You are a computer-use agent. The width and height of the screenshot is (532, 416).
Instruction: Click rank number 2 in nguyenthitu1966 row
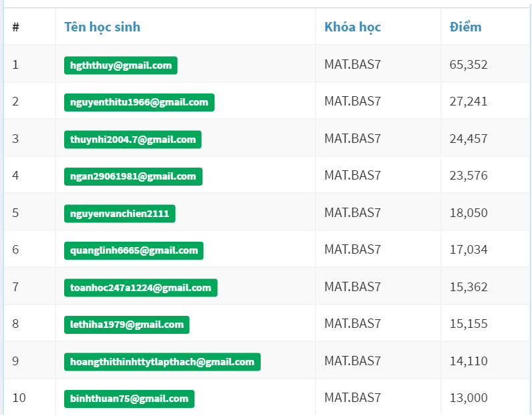(x=15, y=101)
